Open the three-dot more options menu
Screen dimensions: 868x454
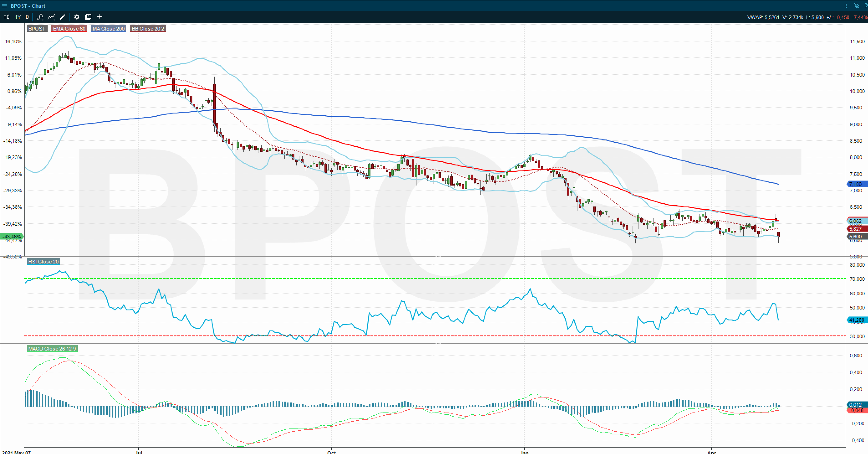[846, 6]
